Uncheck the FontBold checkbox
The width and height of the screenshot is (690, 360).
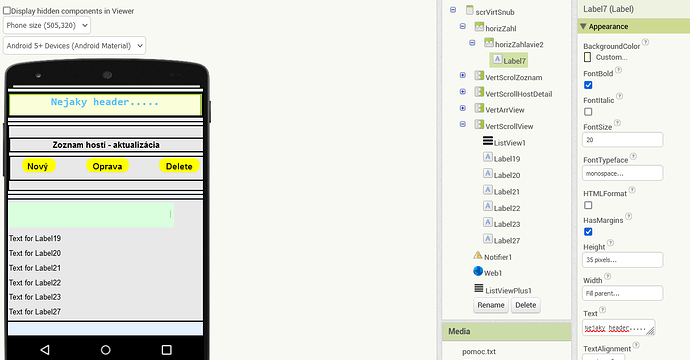click(x=588, y=85)
